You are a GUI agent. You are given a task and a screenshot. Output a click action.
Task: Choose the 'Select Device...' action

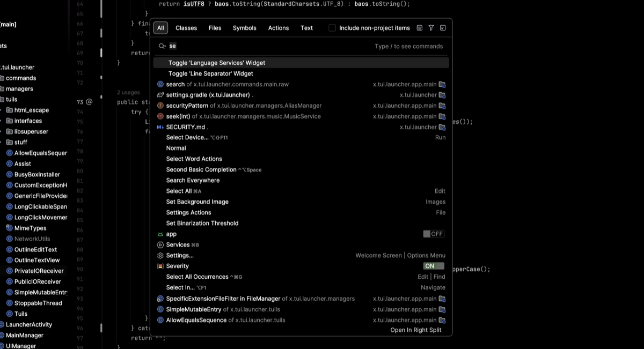301,138
